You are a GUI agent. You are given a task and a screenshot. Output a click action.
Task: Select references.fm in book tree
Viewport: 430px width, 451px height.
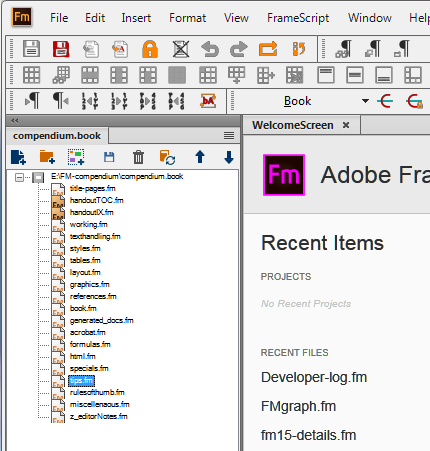(x=93, y=296)
